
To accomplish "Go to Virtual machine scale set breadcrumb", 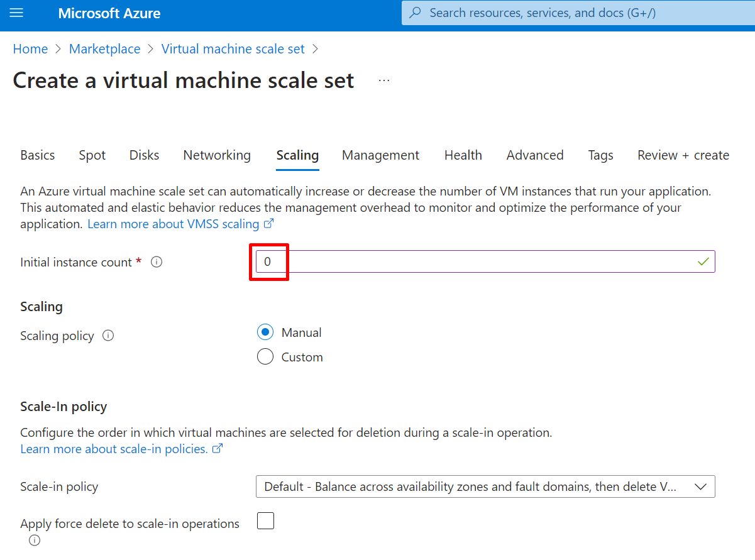I will click(233, 49).
